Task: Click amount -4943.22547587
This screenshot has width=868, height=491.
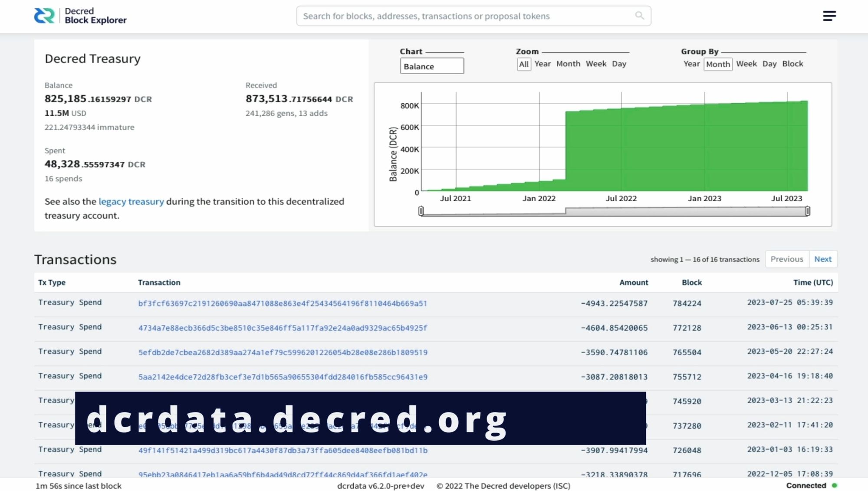Action: [614, 303]
